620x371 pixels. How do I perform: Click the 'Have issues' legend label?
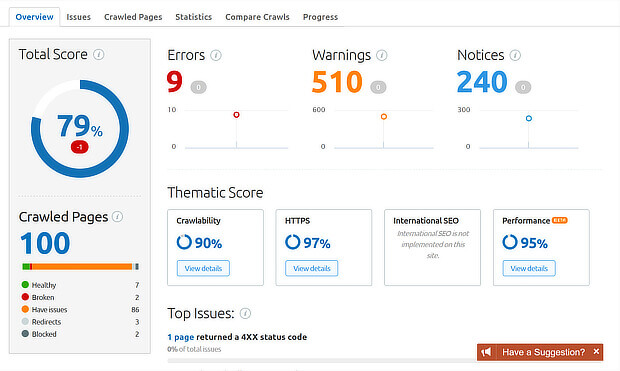49,310
